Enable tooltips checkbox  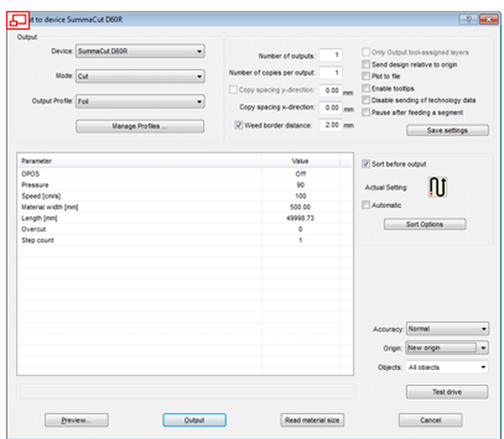(366, 88)
